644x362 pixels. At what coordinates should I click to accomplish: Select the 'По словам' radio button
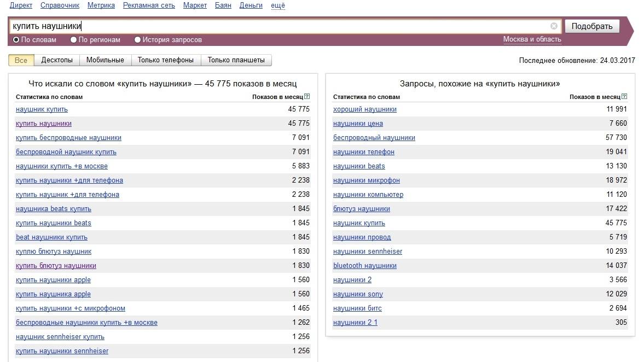click(x=16, y=40)
